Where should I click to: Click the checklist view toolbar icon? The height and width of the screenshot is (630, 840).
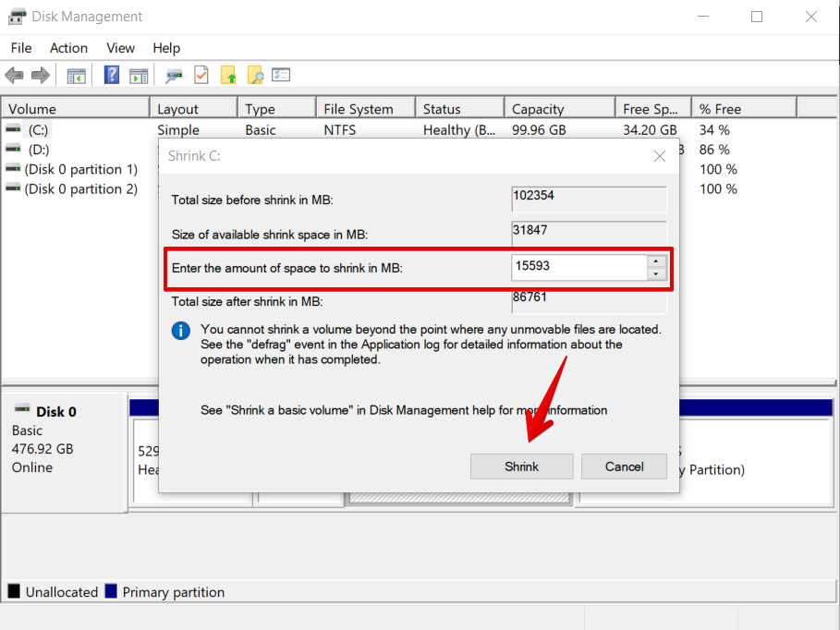pos(281,76)
